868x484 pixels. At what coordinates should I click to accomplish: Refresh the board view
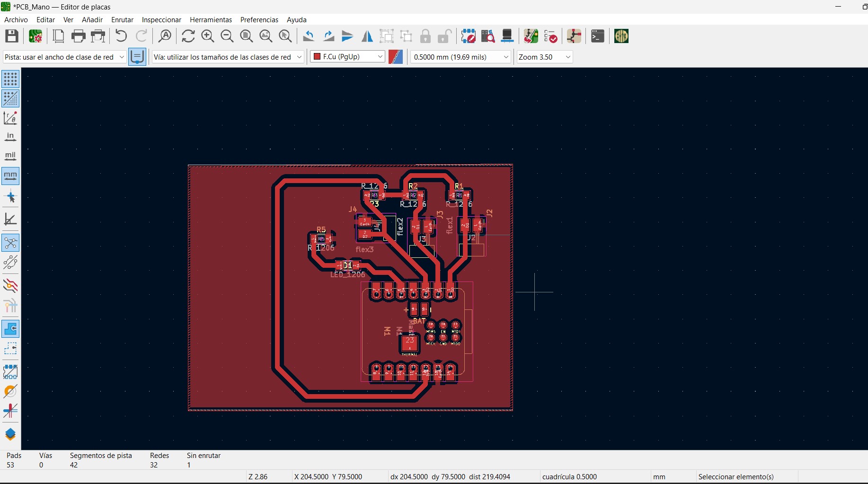(188, 36)
